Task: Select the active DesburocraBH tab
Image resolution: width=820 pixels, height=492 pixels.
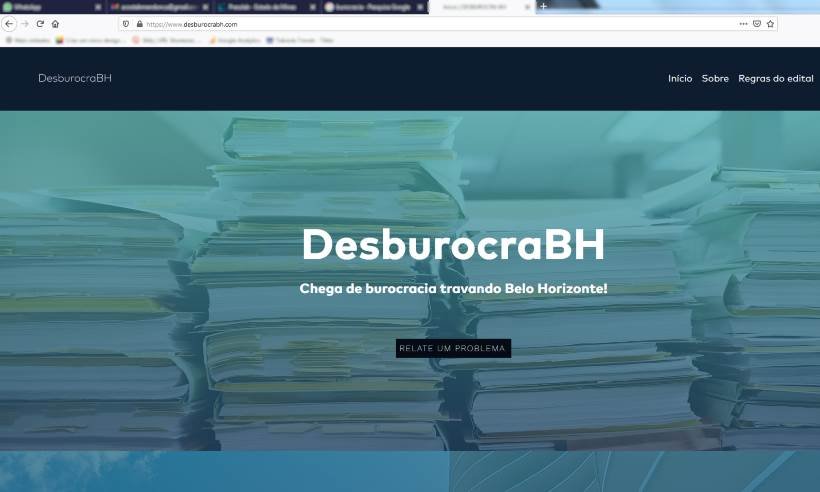Action: tap(480, 7)
